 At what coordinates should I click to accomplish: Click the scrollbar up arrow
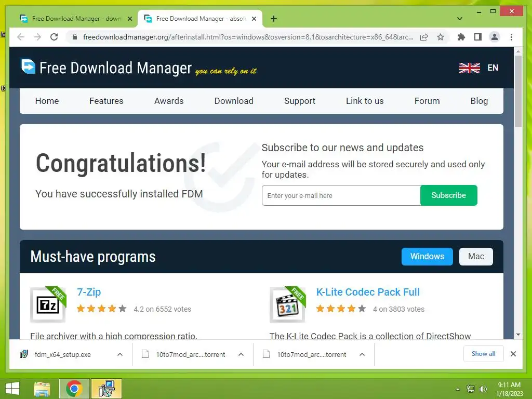(518, 51)
